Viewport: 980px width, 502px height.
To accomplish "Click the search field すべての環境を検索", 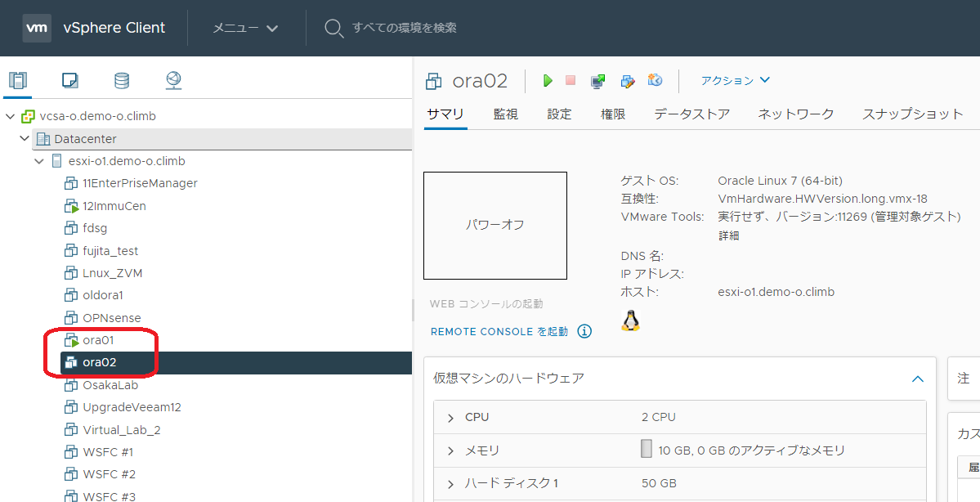I will point(404,28).
